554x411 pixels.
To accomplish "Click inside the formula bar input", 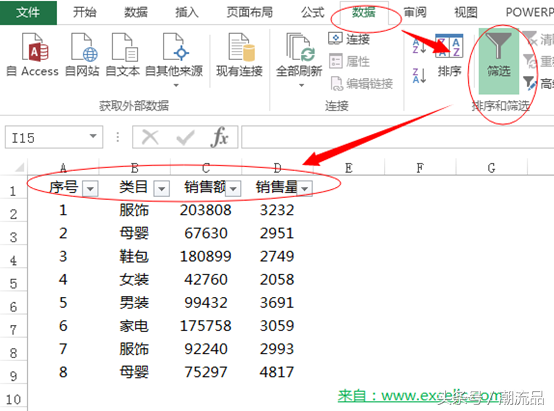I will click(397, 137).
